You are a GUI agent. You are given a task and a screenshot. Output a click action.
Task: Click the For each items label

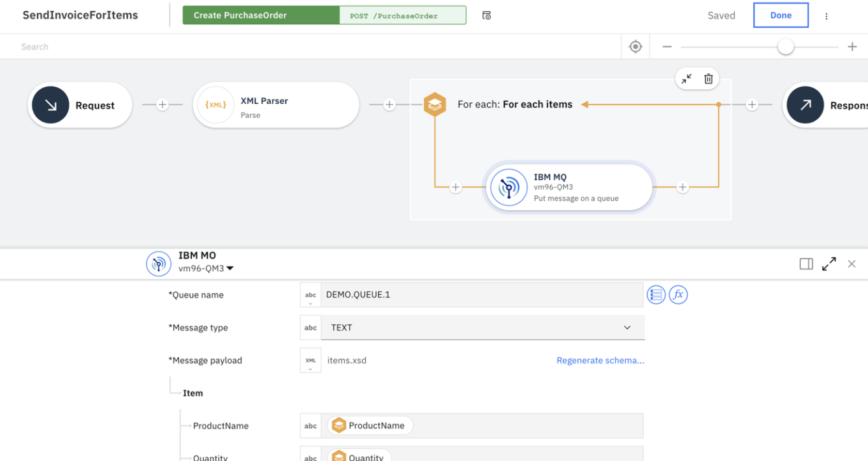click(515, 104)
